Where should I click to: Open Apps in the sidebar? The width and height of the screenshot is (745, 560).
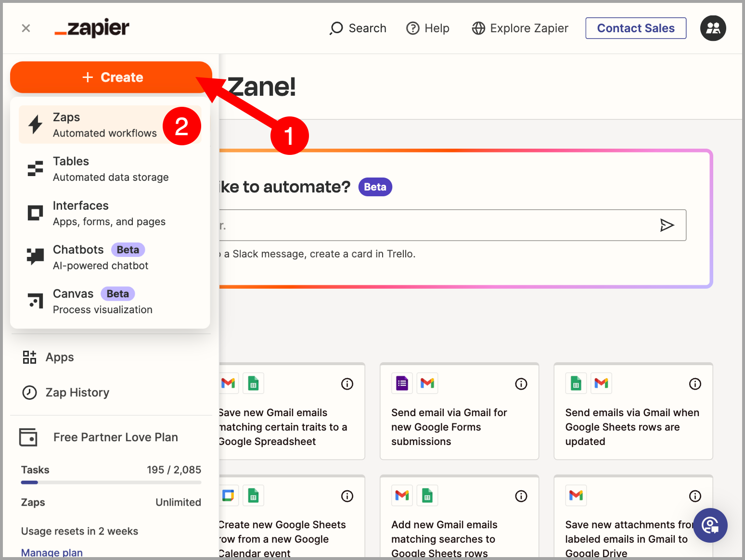(48, 357)
